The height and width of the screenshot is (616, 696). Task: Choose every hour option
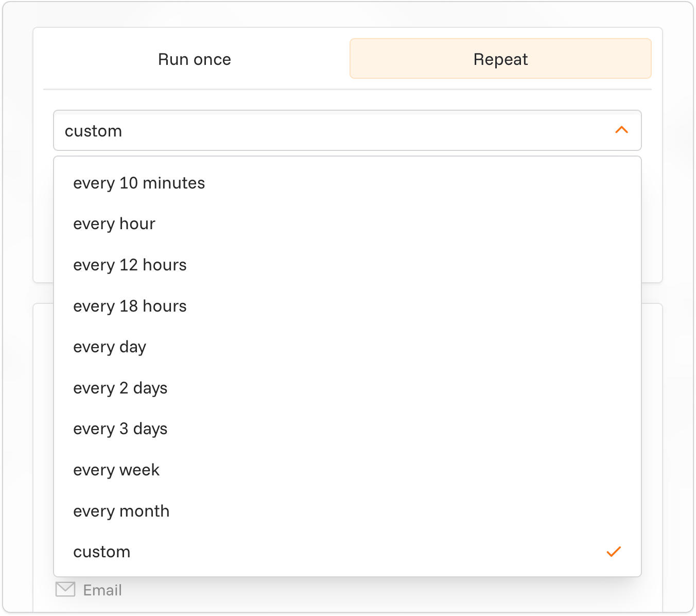tap(347, 224)
